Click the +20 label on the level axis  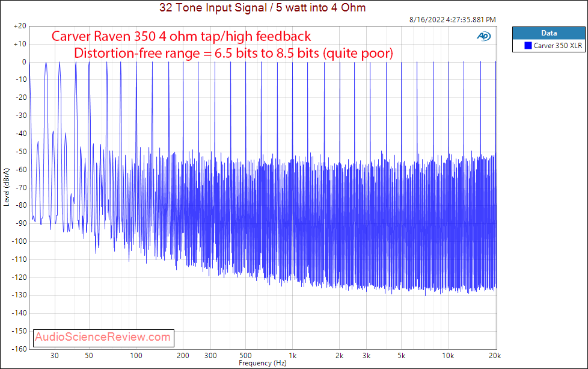coord(20,26)
